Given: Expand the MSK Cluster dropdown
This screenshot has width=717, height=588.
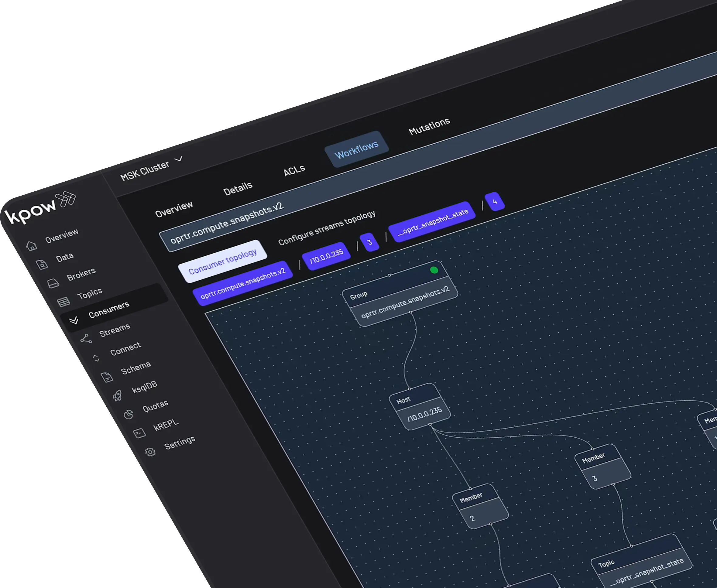Looking at the screenshot, I should pyautogui.click(x=179, y=159).
